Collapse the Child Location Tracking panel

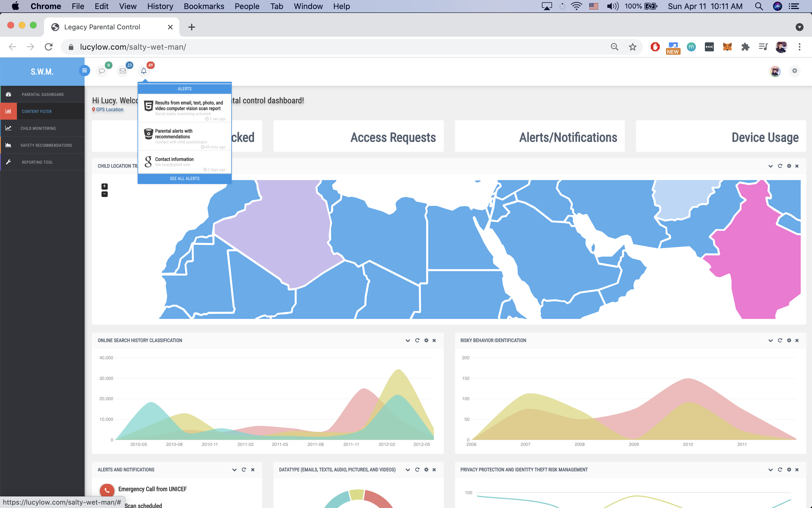click(x=771, y=166)
